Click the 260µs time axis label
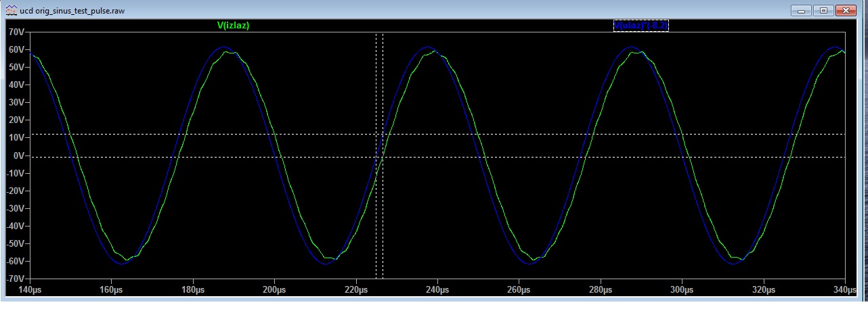 (x=519, y=289)
